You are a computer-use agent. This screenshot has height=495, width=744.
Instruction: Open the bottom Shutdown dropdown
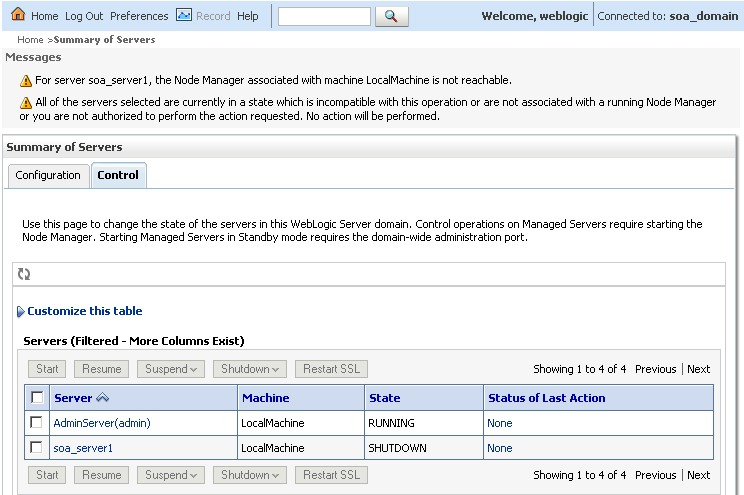coord(250,475)
